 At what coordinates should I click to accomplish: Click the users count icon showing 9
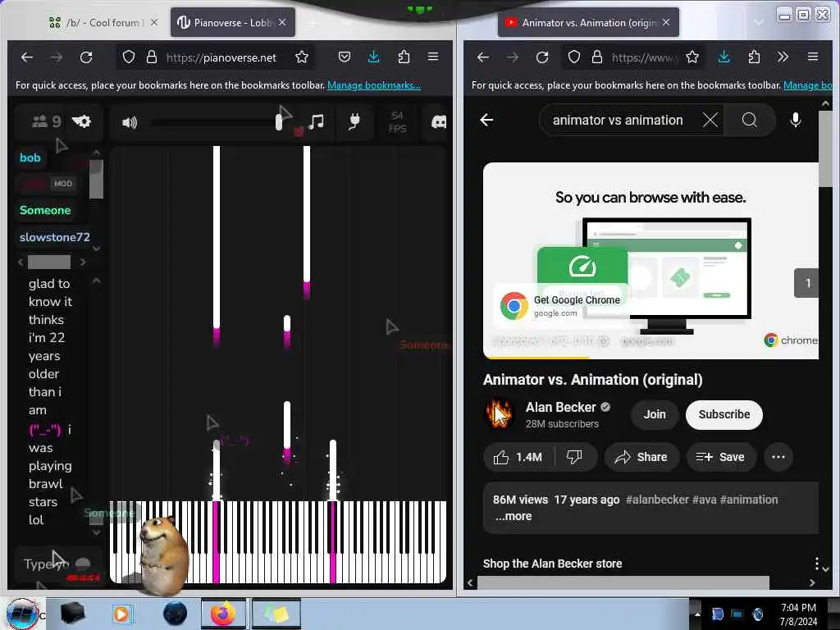(x=46, y=121)
